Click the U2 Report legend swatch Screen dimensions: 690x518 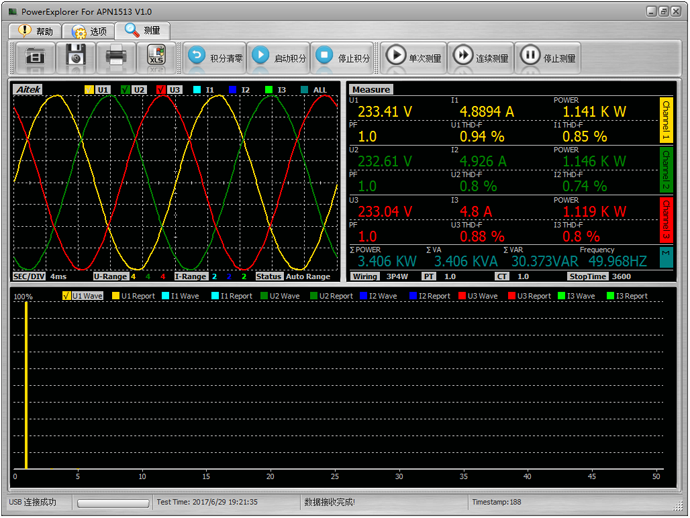tap(315, 296)
